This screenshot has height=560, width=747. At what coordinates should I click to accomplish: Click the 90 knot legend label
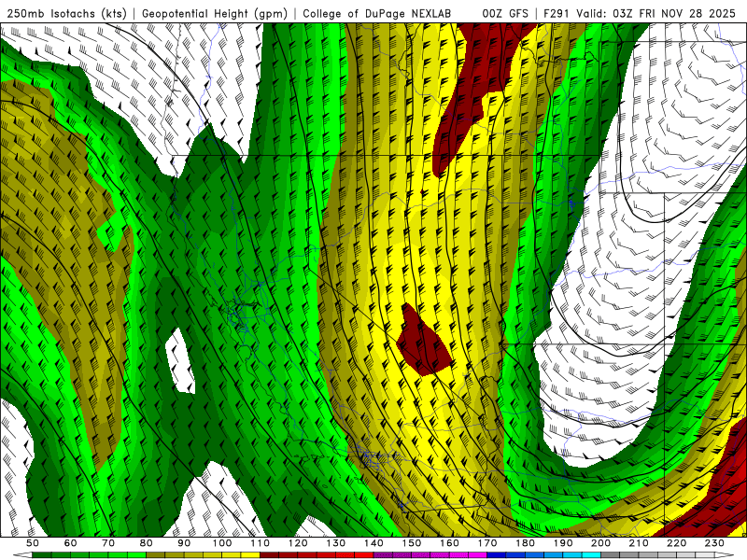(184, 543)
